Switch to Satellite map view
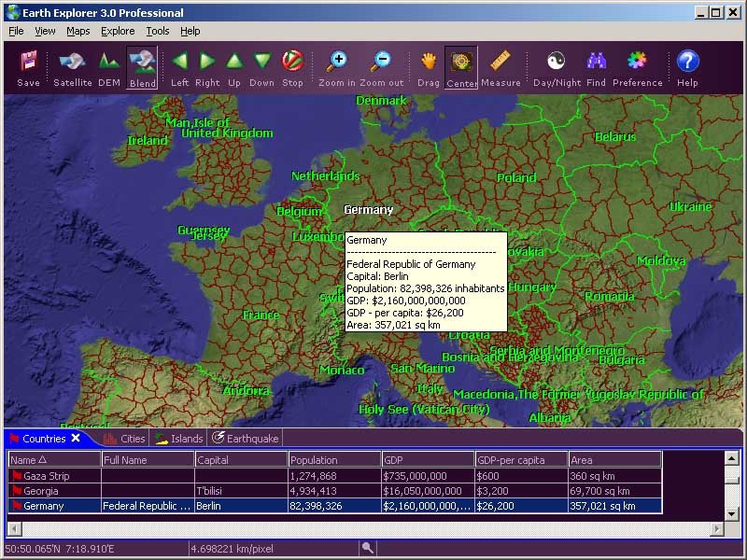Viewport: 747px width, 560px height. 73,67
